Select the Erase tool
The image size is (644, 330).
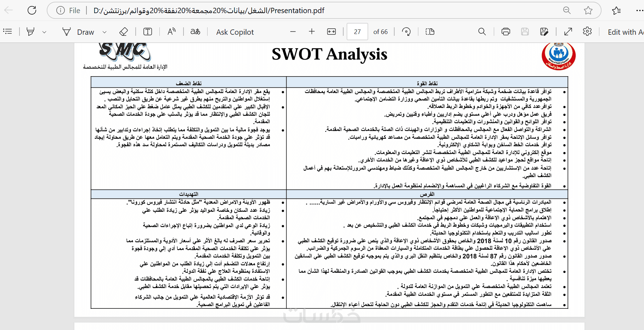pos(124,32)
